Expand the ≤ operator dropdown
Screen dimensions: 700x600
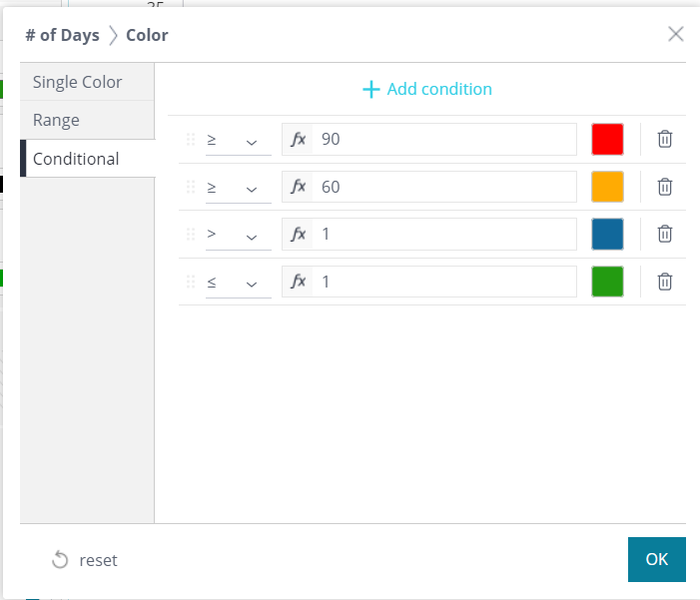[238, 283]
